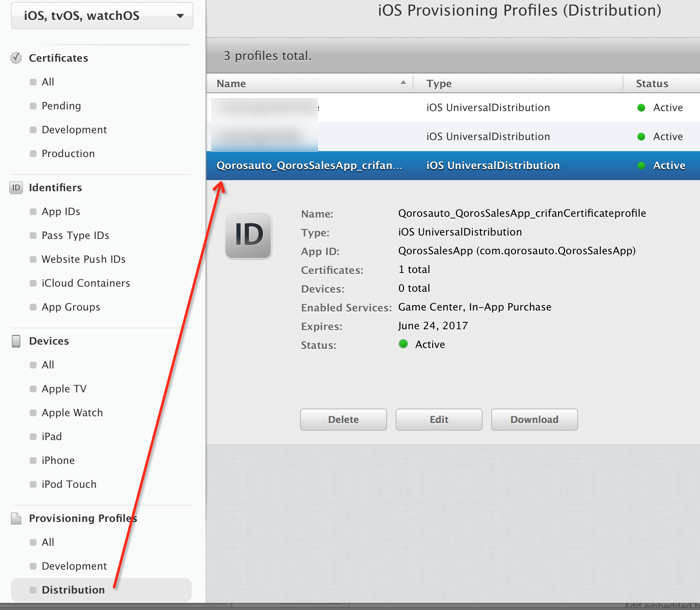Open the iOS, tvOS, watchOS platform dropdown
Viewport: 700px width, 610px height.
point(102,16)
